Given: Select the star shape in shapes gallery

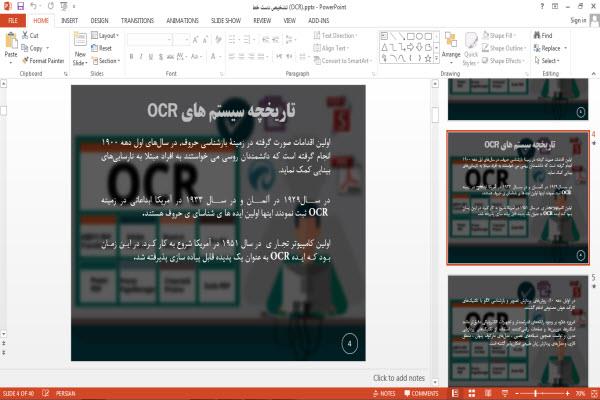Looking at the screenshot, I should 428,58.
